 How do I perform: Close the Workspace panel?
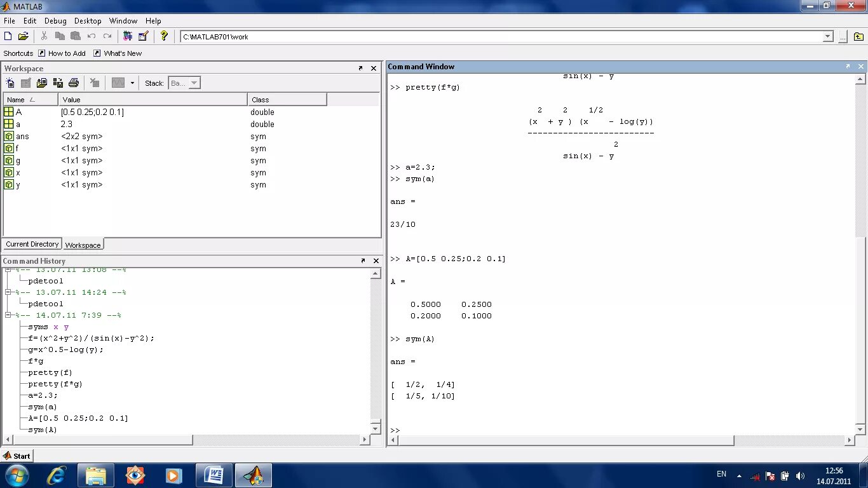pyautogui.click(x=374, y=68)
